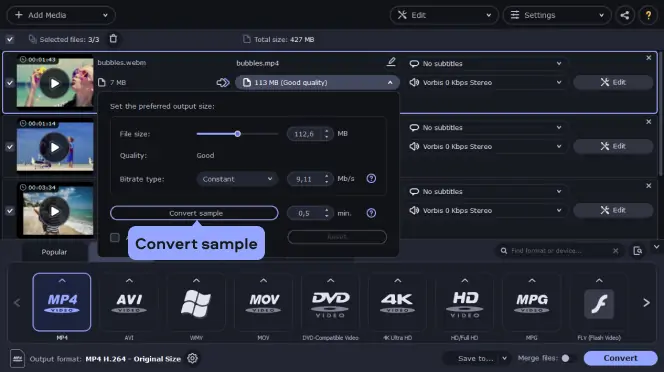The width and height of the screenshot is (664, 372).
Task: Open help via question mark icon
Action: [648, 15]
